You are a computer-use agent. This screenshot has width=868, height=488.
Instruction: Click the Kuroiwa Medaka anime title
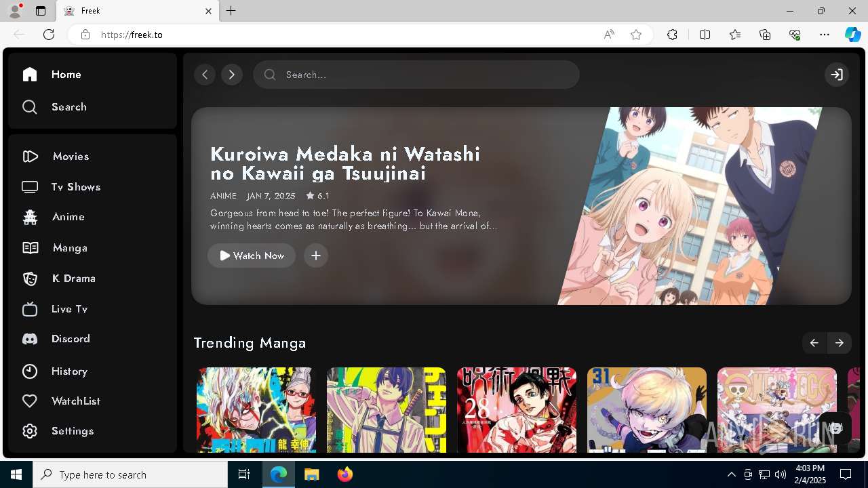(345, 163)
